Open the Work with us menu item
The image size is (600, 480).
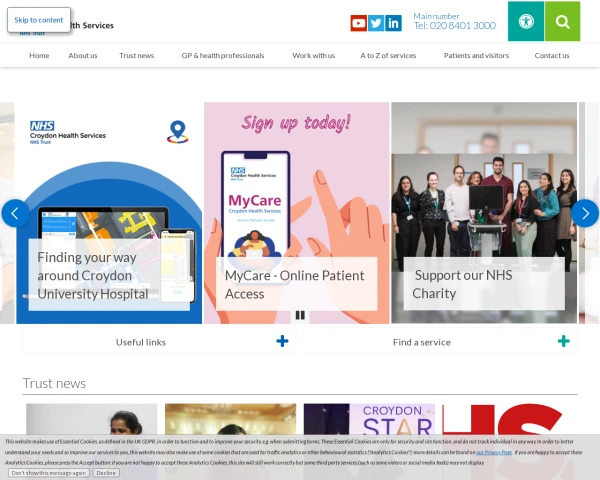pos(313,56)
